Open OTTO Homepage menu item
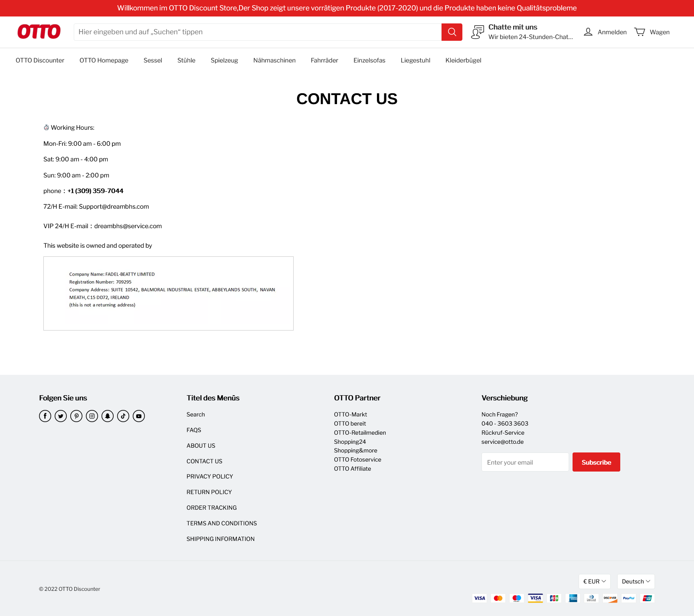Viewport: 694px width, 616px height. [x=104, y=60]
